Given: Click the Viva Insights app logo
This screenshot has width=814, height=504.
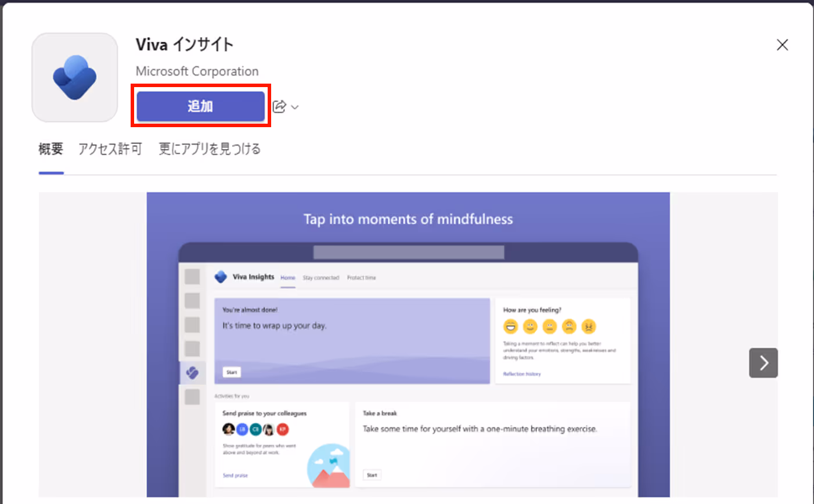Looking at the screenshot, I should 75,77.
